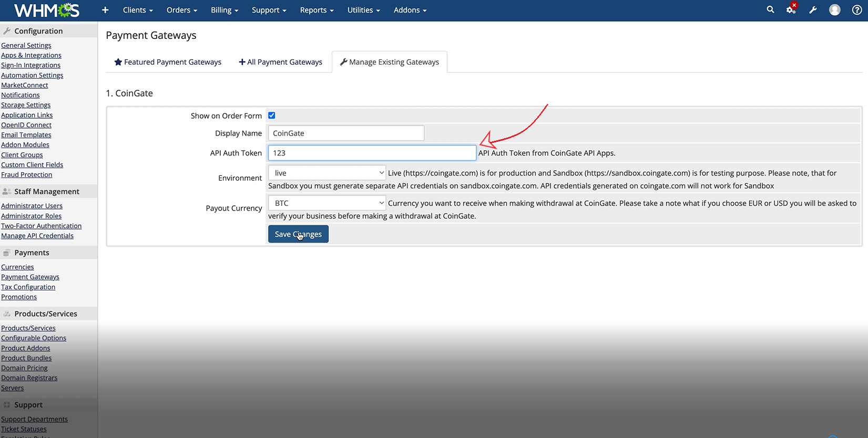Click the WHMCS logo
This screenshot has width=868, height=438.
(47, 10)
